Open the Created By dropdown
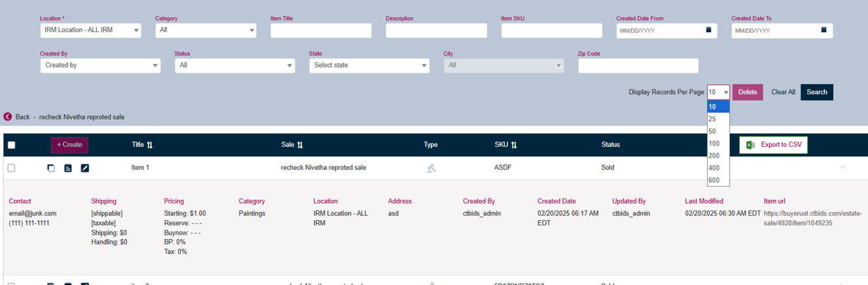 coord(100,66)
